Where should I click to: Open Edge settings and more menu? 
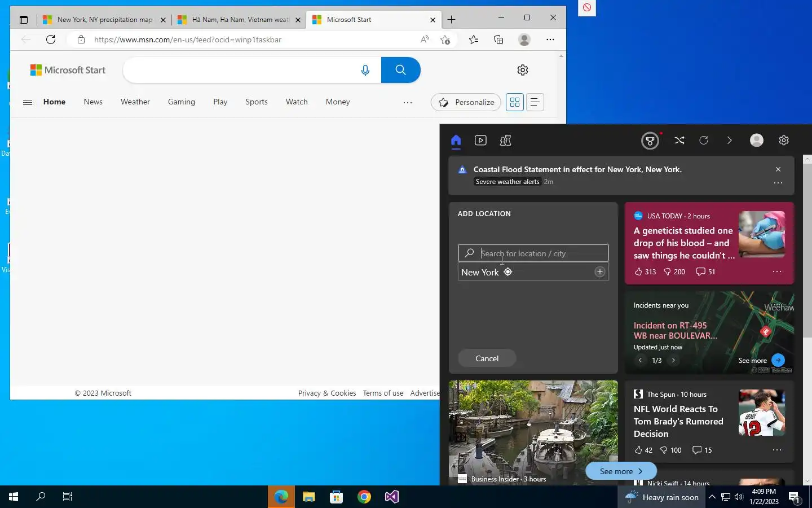pyautogui.click(x=550, y=40)
